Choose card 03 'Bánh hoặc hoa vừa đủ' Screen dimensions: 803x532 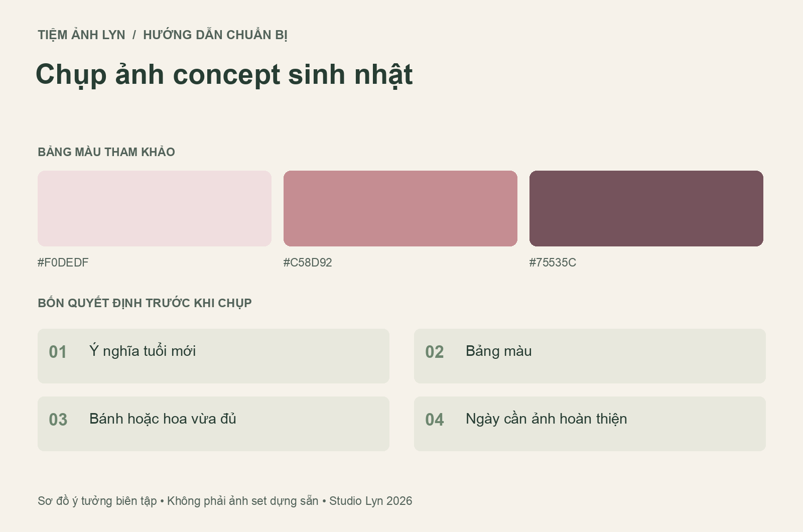213,424
